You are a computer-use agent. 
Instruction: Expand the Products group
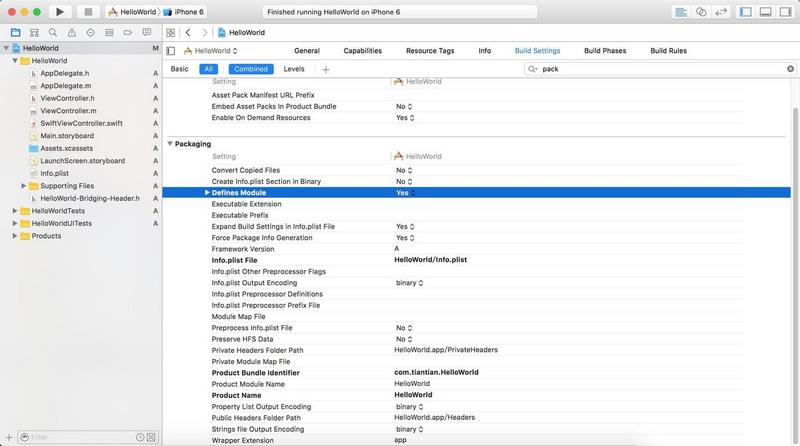[15, 236]
